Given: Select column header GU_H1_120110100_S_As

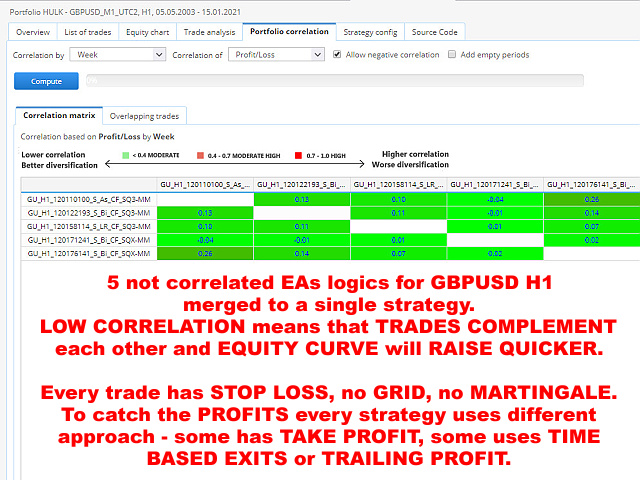Looking at the screenshot, I should (205, 185).
